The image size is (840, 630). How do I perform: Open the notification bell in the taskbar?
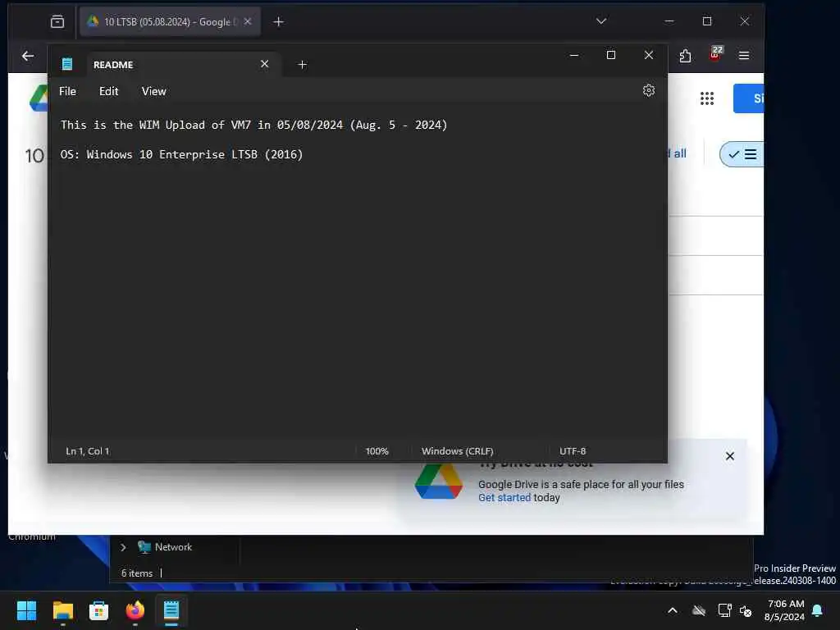pos(818,610)
